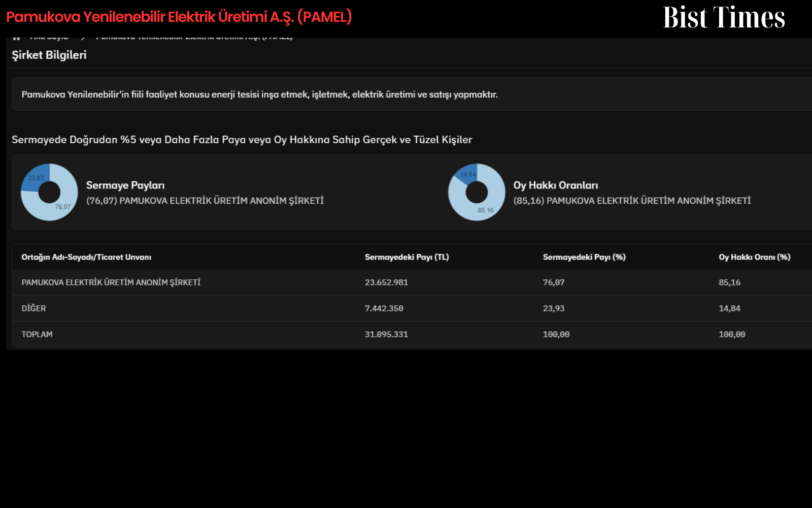
Task: Click the company activity description text
Action: tap(260, 94)
